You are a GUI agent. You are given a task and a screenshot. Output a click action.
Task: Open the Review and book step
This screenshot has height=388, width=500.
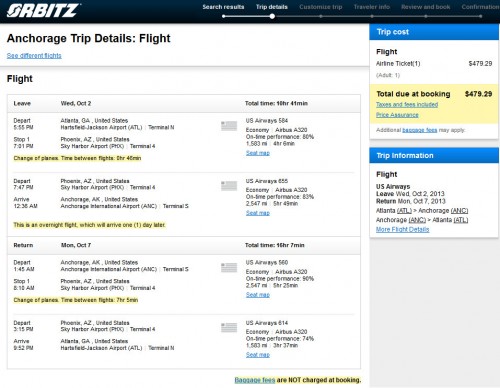coord(426,7)
